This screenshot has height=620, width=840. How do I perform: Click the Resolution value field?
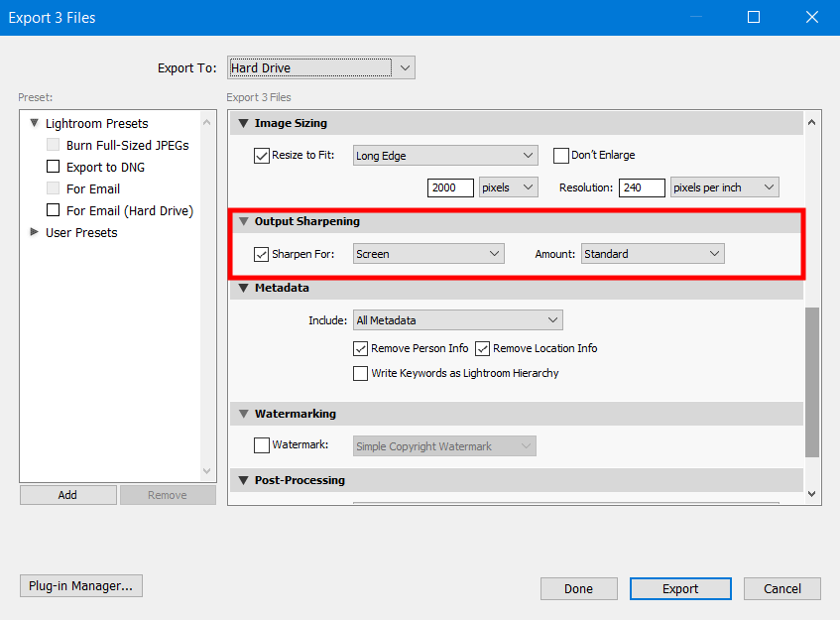tap(641, 187)
